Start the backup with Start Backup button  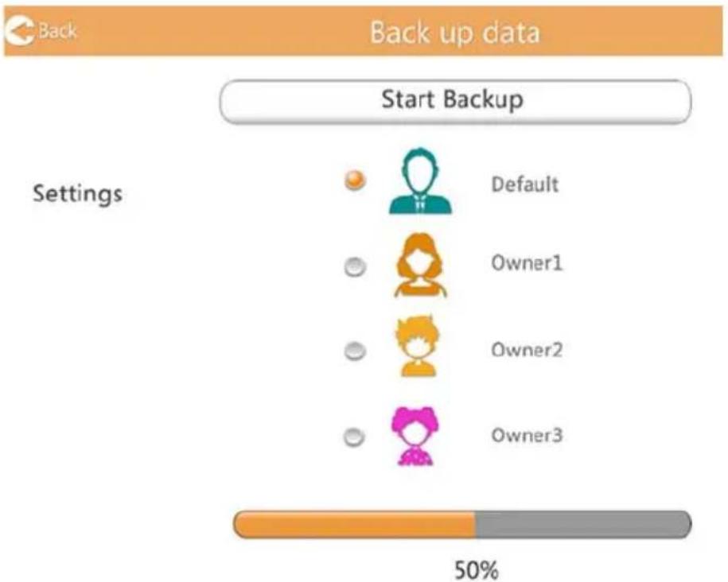pyautogui.click(x=455, y=102)
